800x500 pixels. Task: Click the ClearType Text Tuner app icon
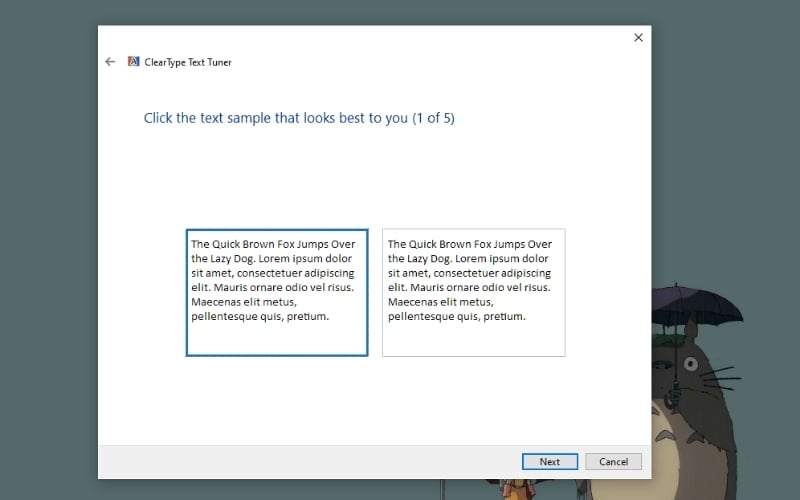[x=134, y=62]
